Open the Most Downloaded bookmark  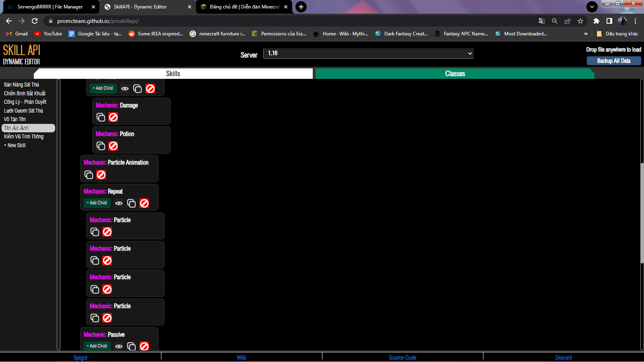tap(521, 34)
